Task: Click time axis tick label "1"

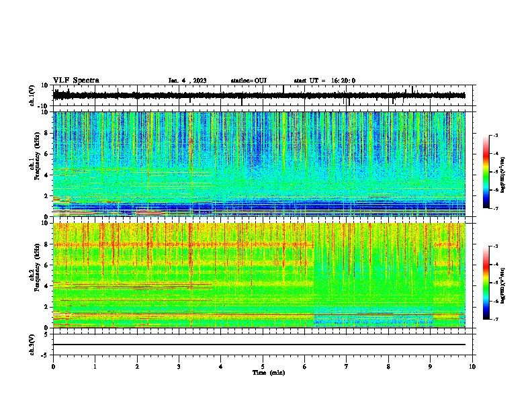Action: tap(95, 367)
